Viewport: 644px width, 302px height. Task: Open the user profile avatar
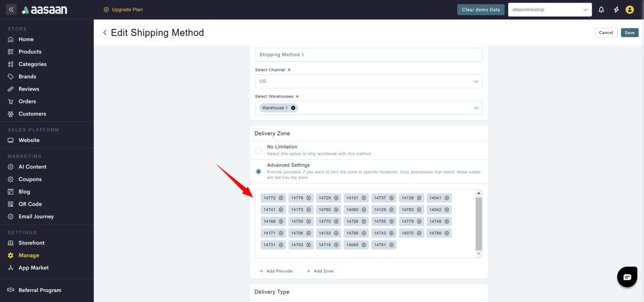[629, 9]
